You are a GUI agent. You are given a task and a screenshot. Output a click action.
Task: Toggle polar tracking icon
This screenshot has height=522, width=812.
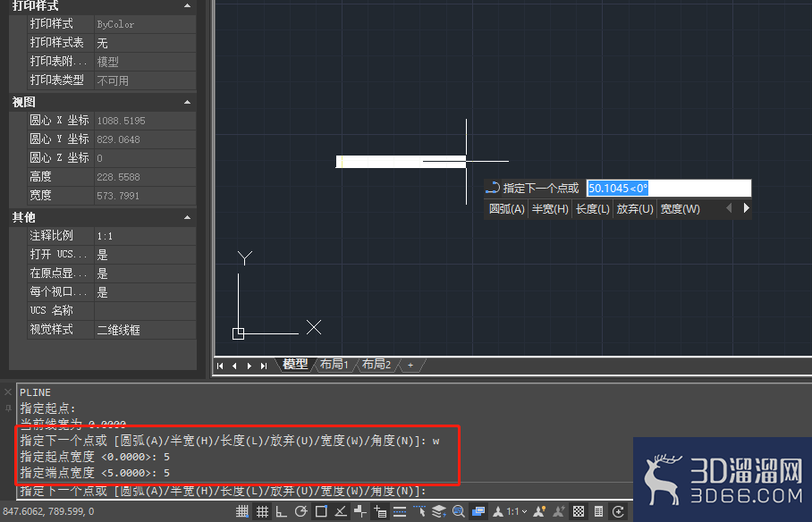300,511
